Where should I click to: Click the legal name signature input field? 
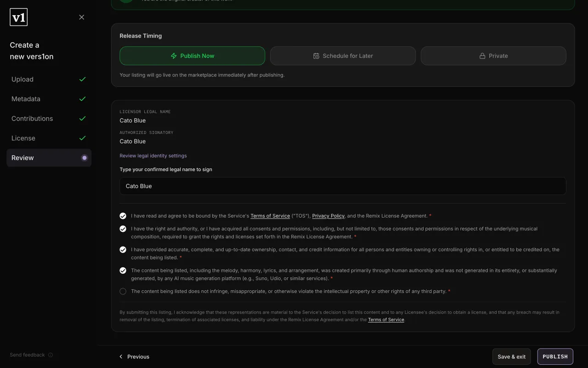[x=343, y=186]
